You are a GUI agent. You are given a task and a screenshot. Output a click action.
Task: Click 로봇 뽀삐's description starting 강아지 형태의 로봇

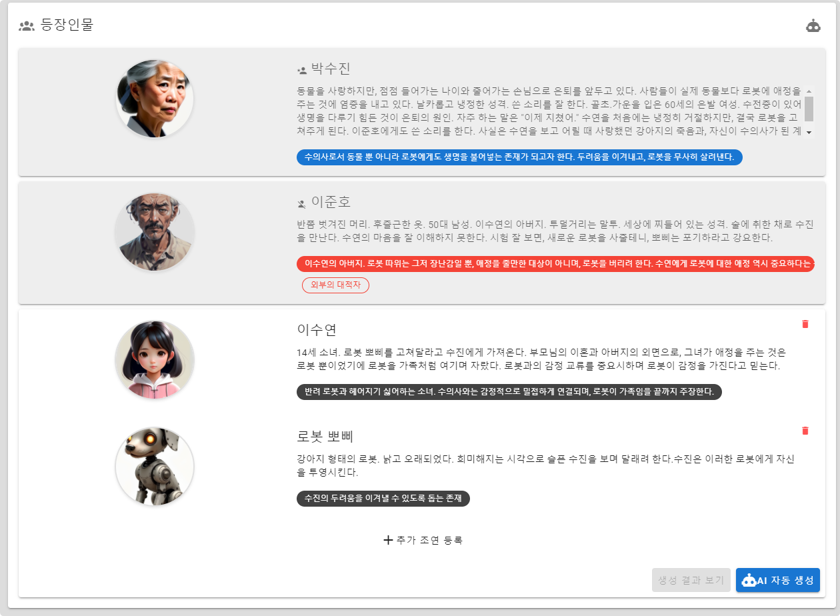click(545, 465)
